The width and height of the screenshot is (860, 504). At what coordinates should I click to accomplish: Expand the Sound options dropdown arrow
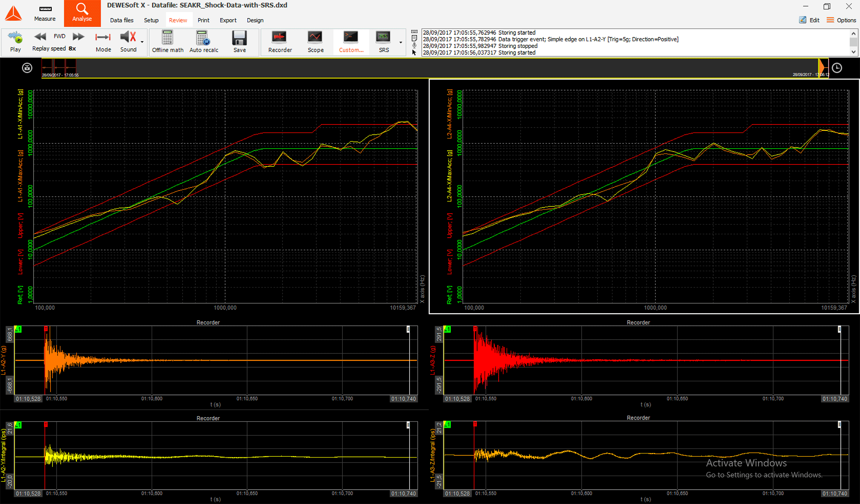(x=142, y=42)
